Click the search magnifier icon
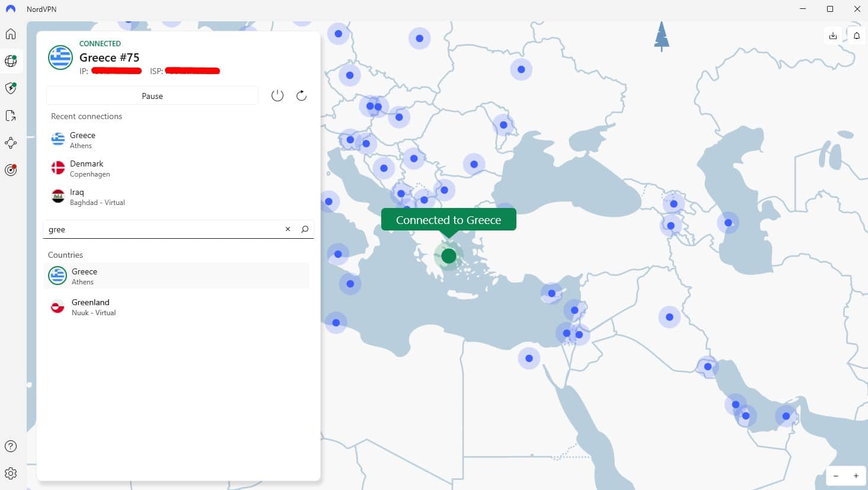The width and height of the screenshot is (868, 490). [305, 229]
